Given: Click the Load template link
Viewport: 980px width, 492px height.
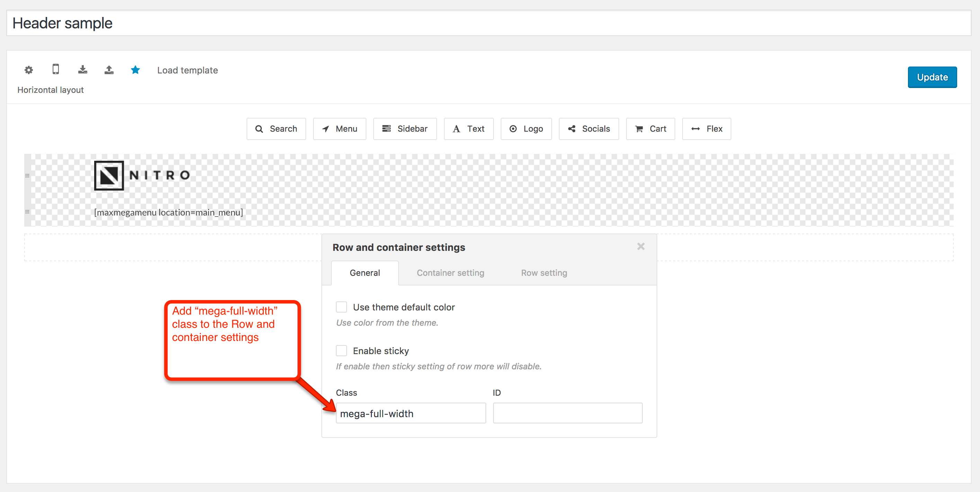Looking at the screenshot, I should (x=187, y=70).
